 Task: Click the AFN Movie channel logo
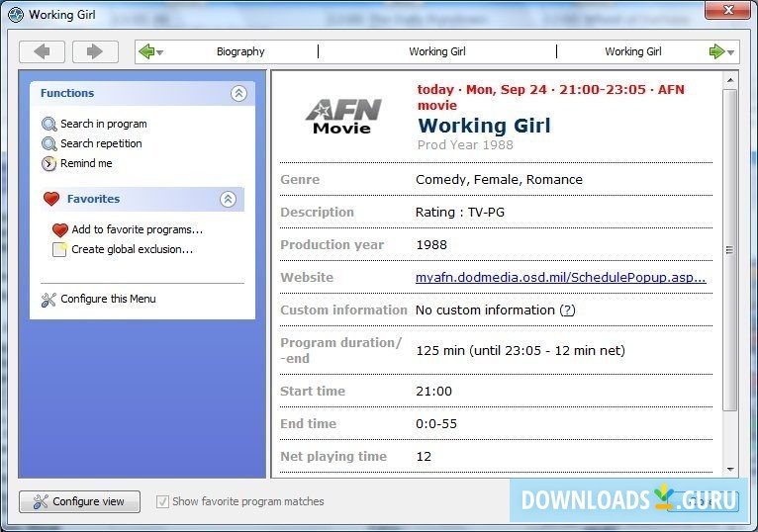coord(342,116)
